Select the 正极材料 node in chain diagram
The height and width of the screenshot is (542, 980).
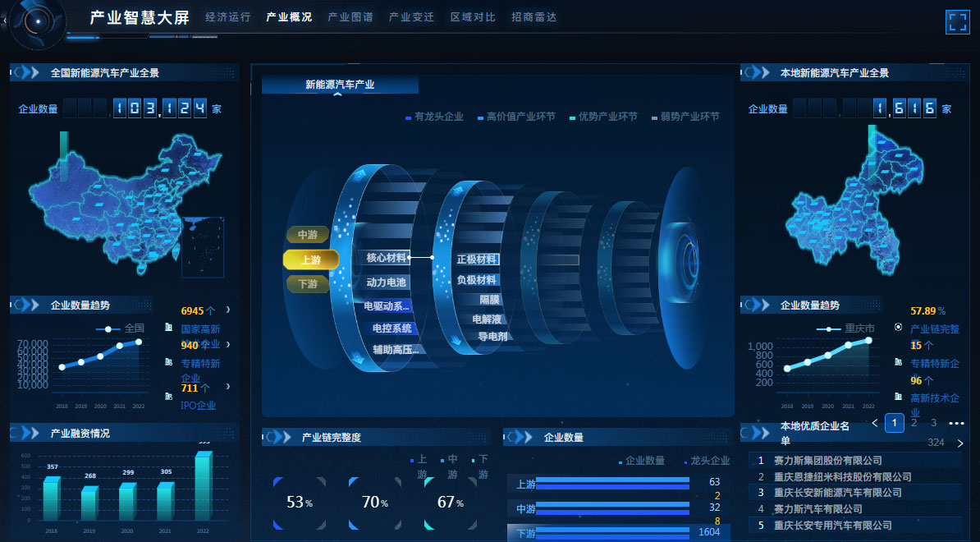click(477, 260)
